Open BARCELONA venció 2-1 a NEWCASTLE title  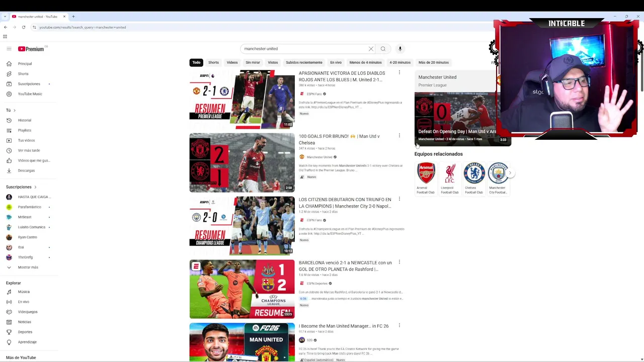pyautogui.click(x=345, y=266)
